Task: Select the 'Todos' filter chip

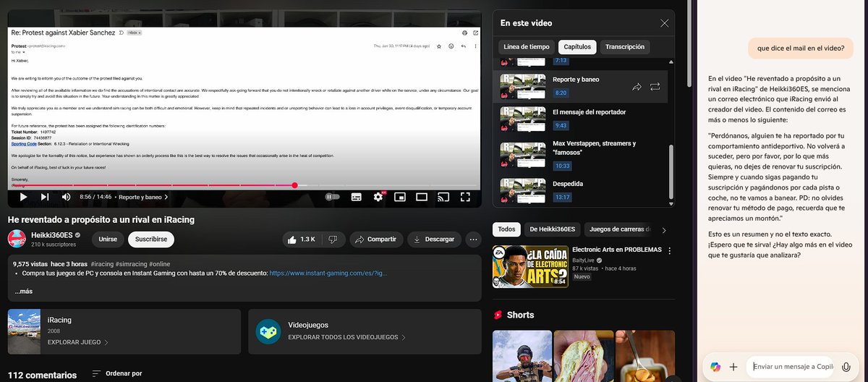Action: pos(506,229)
